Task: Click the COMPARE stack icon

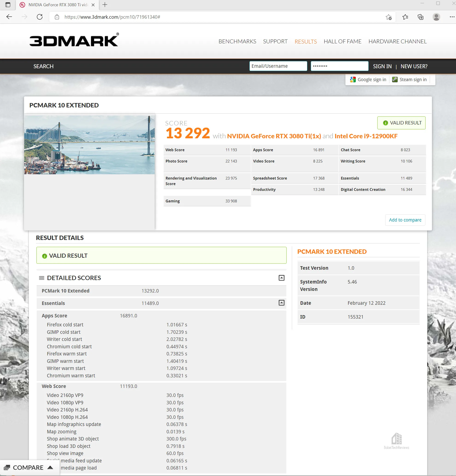Action: pos(7,467)
